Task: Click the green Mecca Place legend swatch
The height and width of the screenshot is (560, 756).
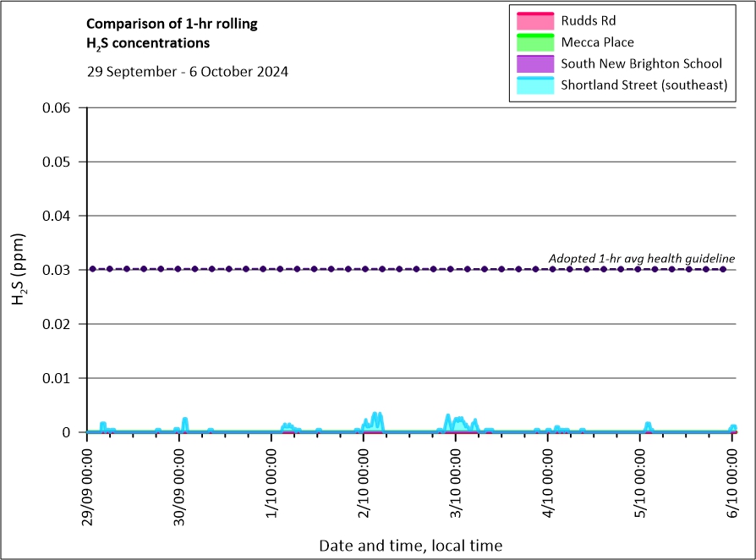Action: (533, 42)
